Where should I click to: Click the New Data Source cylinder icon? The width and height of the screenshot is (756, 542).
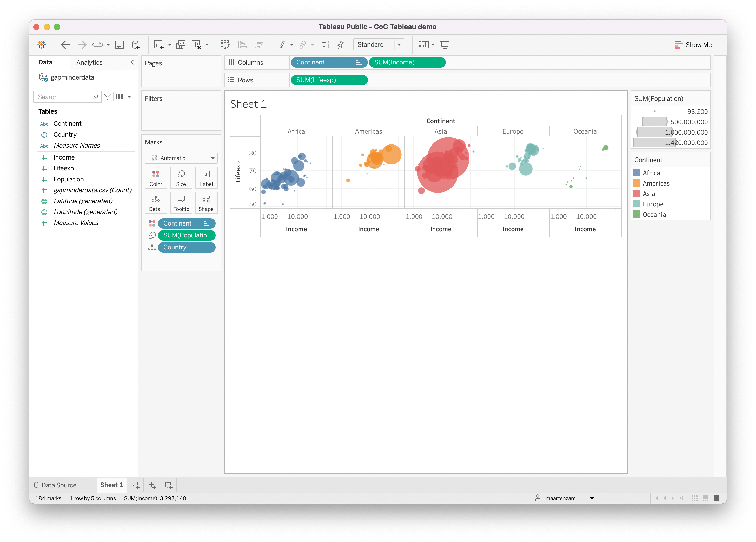[x=136, y=45]
